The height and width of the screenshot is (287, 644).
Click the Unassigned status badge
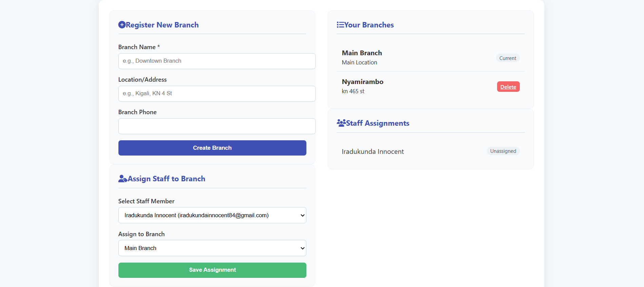503,151
